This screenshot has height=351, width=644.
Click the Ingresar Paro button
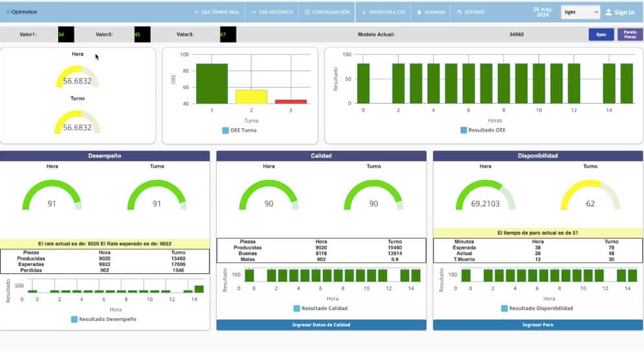[x=537, y=325]
